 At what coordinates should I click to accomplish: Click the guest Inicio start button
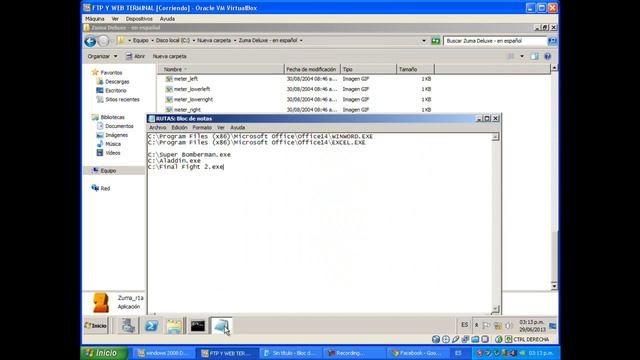(x=96, y=326)
